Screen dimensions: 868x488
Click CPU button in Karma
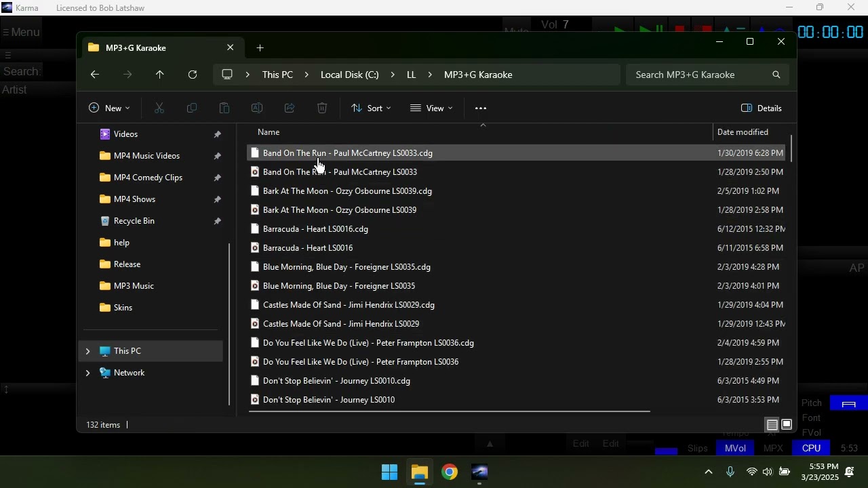point(811,448)
